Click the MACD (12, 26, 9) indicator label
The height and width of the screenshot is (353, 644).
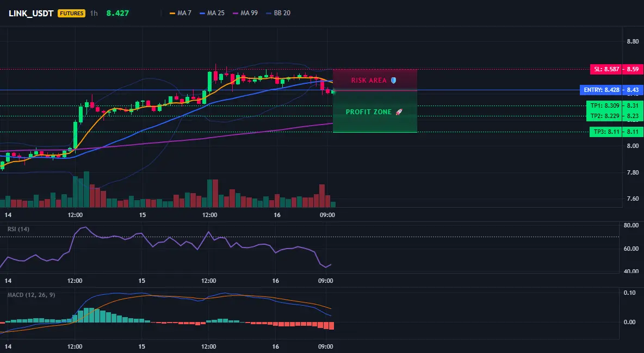click(31, 295)
